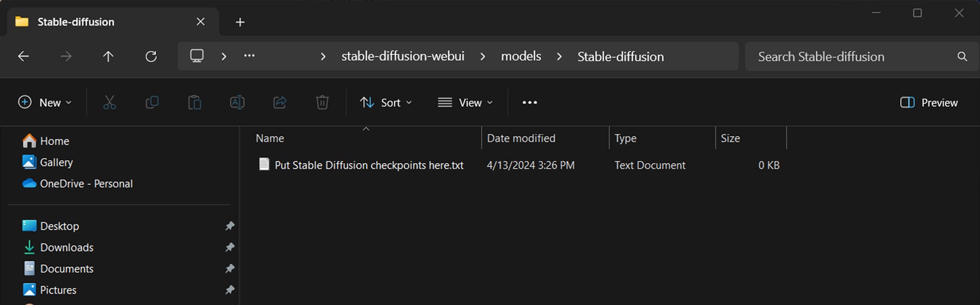Show hidden path via ellipsis in address bar
Screen dimensions: 980x305
249,56
